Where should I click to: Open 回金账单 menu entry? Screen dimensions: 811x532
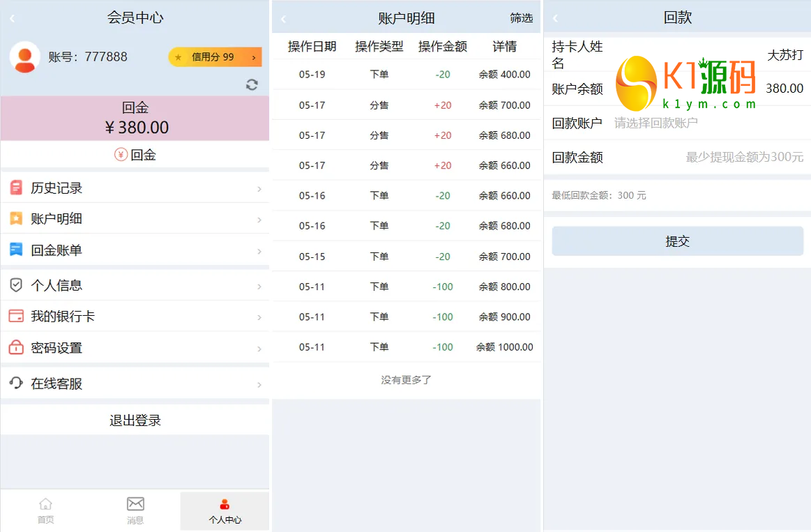coord(135,250)
